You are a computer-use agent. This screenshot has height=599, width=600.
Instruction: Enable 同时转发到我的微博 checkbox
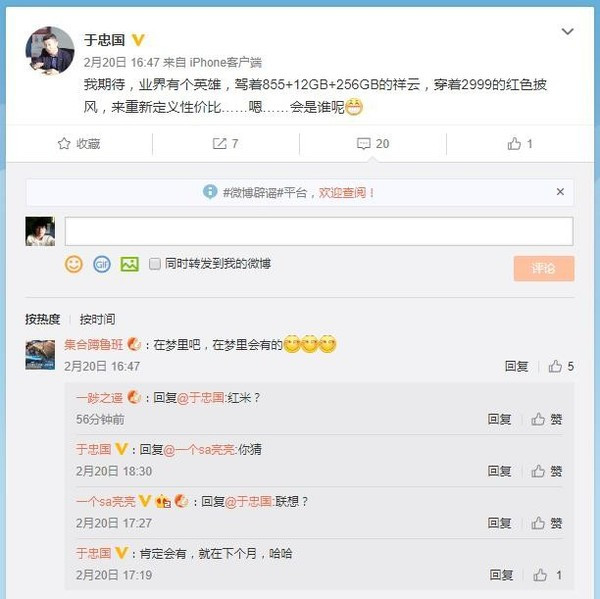pos(155,264)
